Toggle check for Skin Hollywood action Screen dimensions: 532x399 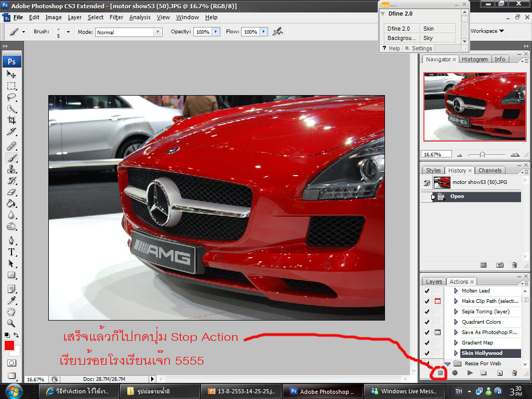pos(427,353)
